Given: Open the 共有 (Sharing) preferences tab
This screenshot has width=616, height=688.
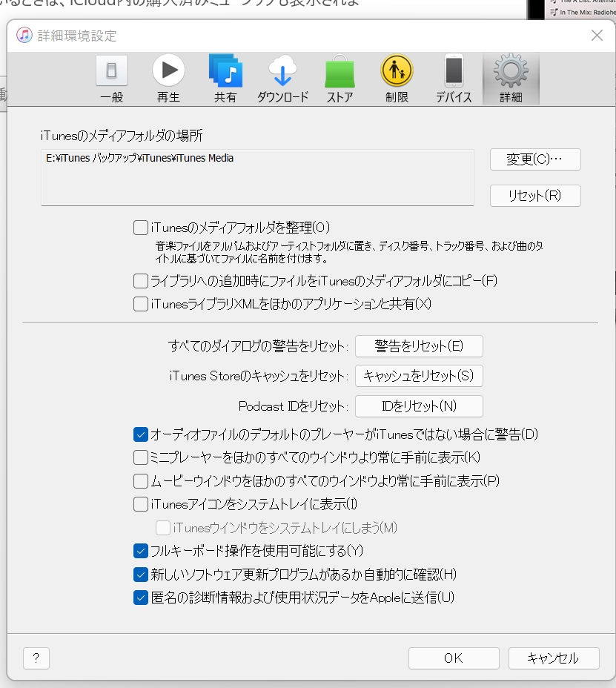Looking at the screenshot, I should [225, 79].
